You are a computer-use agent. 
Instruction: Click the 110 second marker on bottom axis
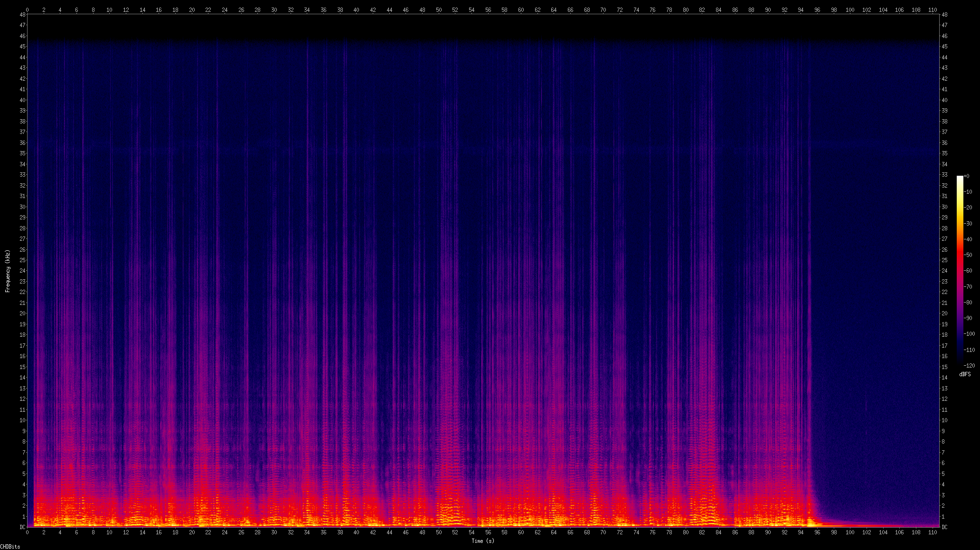(x=933, y=532)
